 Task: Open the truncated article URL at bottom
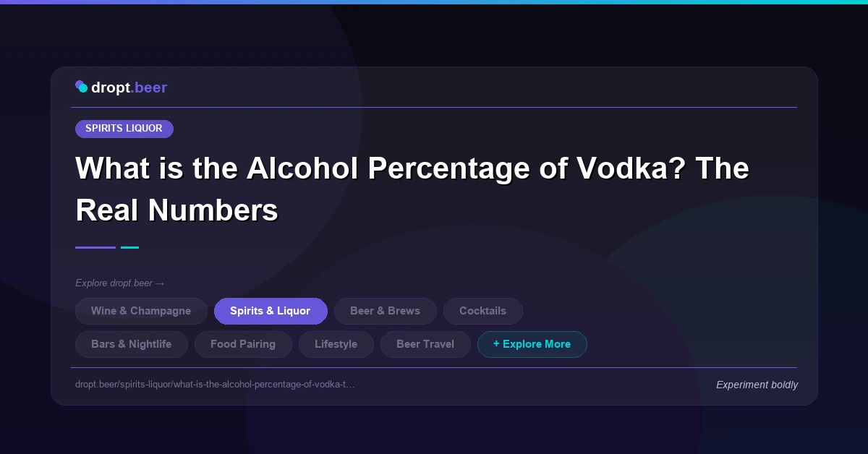coord(215,385)
